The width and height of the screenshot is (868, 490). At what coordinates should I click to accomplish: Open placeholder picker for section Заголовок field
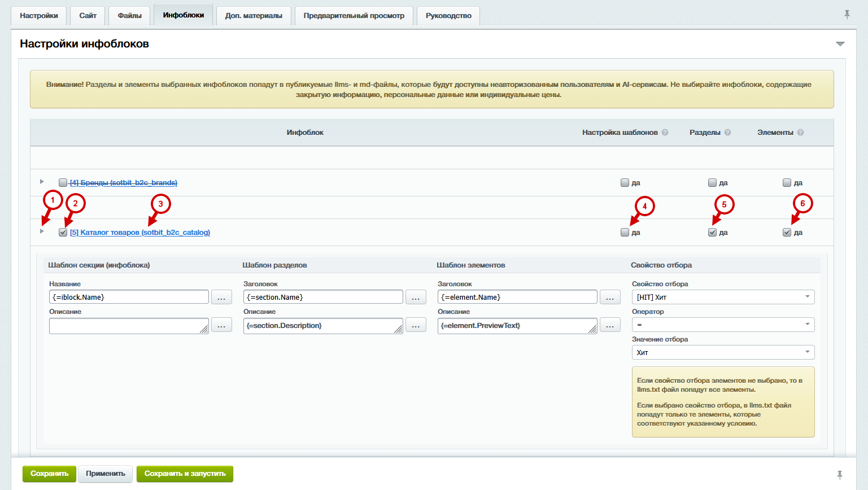coord(416,297)
